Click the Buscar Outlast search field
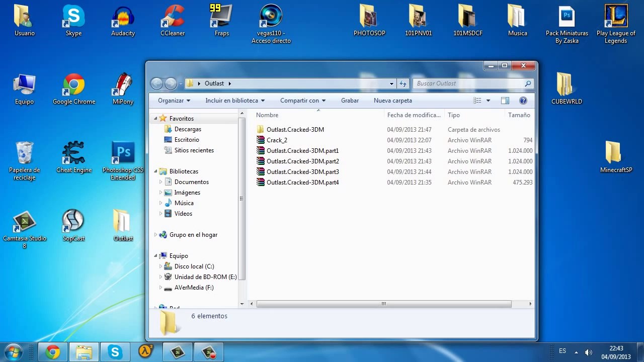Screen dimensions: 644x362 (472, 83)
